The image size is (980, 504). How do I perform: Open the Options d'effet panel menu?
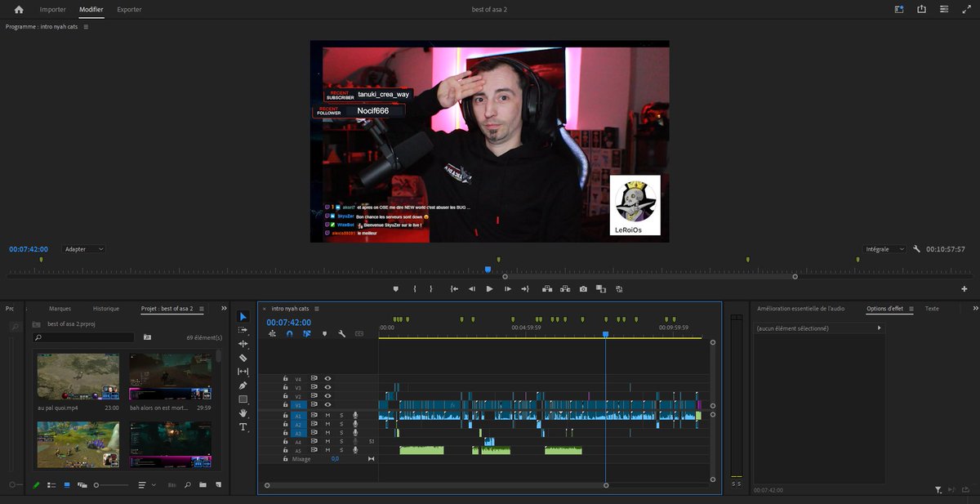click(x=911, y=309)
